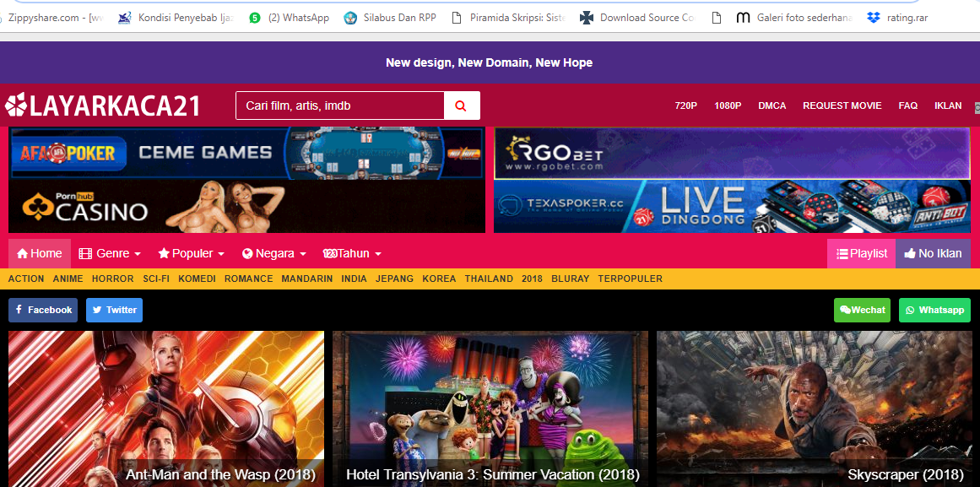Open the Kondisi Penyebab bookmark
The image size is (980, 487).
pyautogui.click(x=176, y=18)
